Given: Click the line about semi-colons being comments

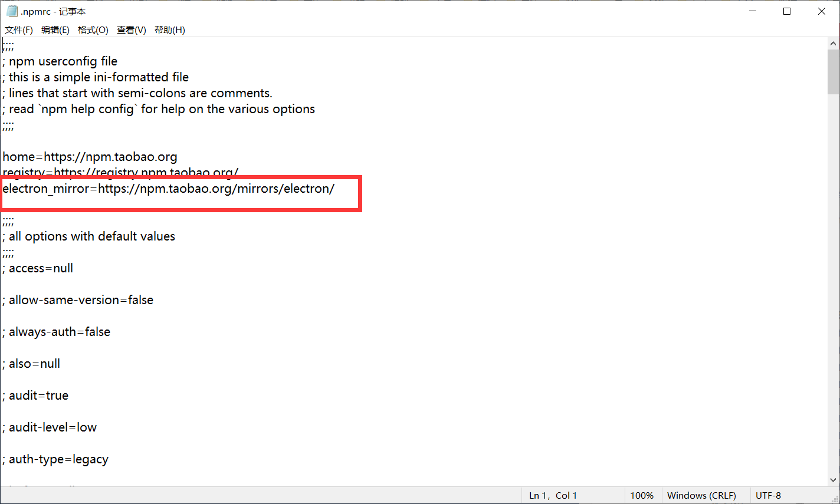Looking at the screenshot, I should 137,93.
